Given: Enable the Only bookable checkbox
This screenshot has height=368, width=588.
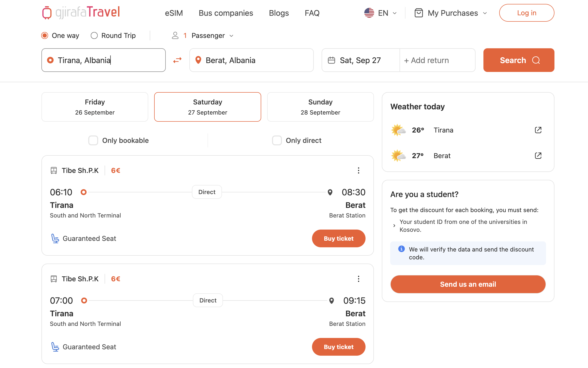Looking at the screenshot, I should point(93,140).
